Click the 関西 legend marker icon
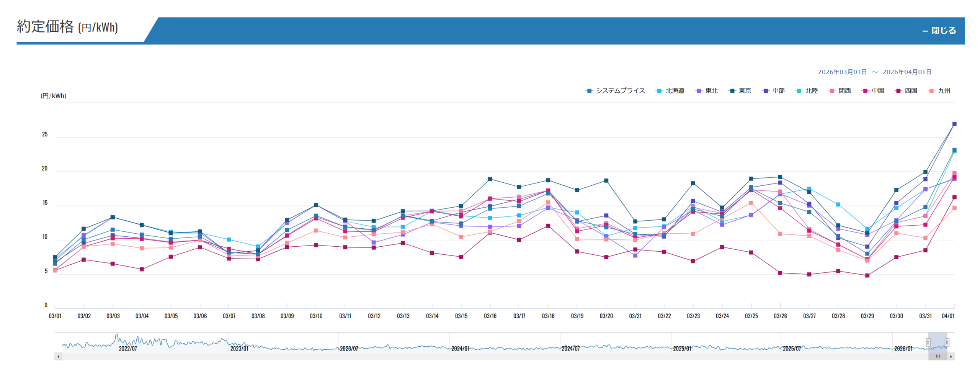The height and width of the screenshot is (380, 980). 832,91
